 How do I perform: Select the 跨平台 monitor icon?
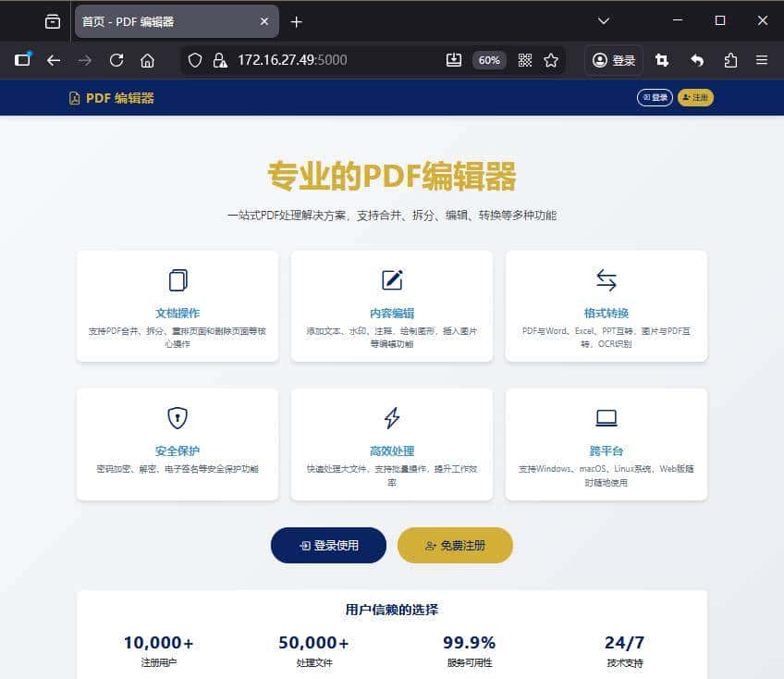click(606, 417)
